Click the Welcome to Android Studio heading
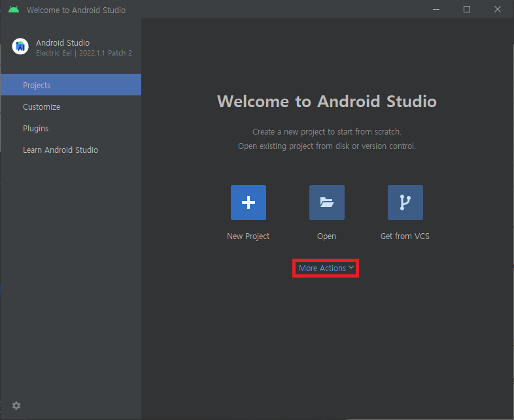514x420 pixels. [327, 101]
